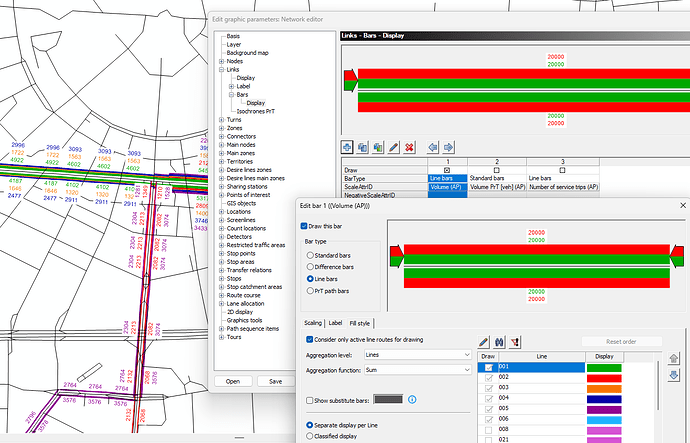Select the line 006 row
Viewport: 690px width, 443px height.
550,419
